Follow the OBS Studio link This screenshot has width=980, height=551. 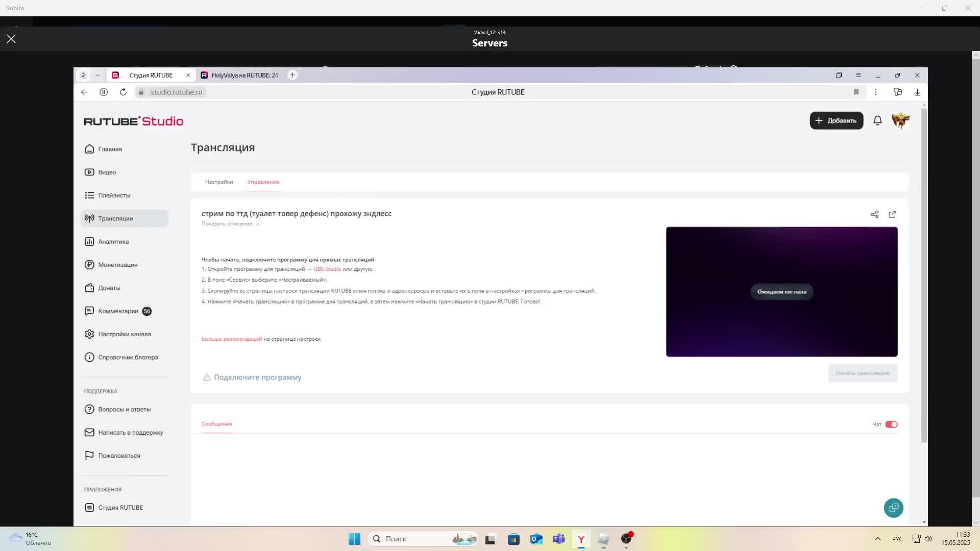click(327, 269)
